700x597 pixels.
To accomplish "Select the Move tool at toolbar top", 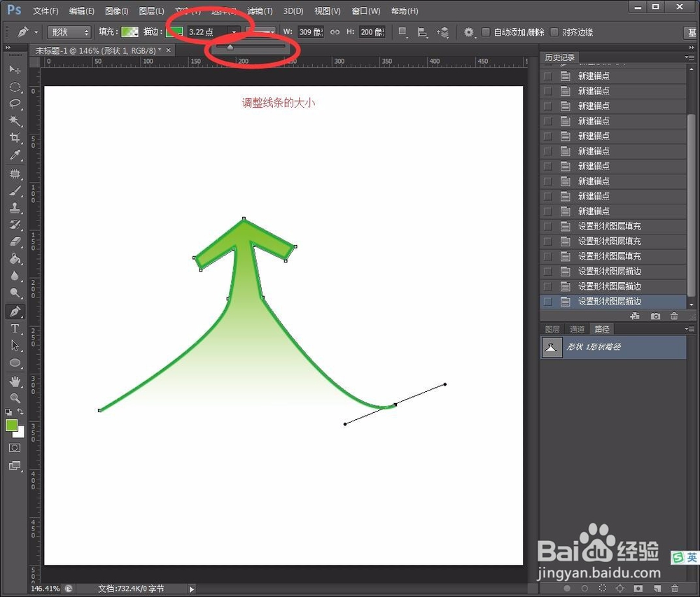I will click(15, 69).
